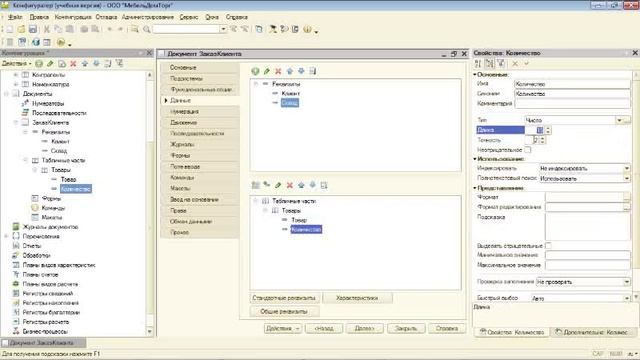
Task: Add new object in Конфигурация panel toolbar
Action: click(39, 64)
